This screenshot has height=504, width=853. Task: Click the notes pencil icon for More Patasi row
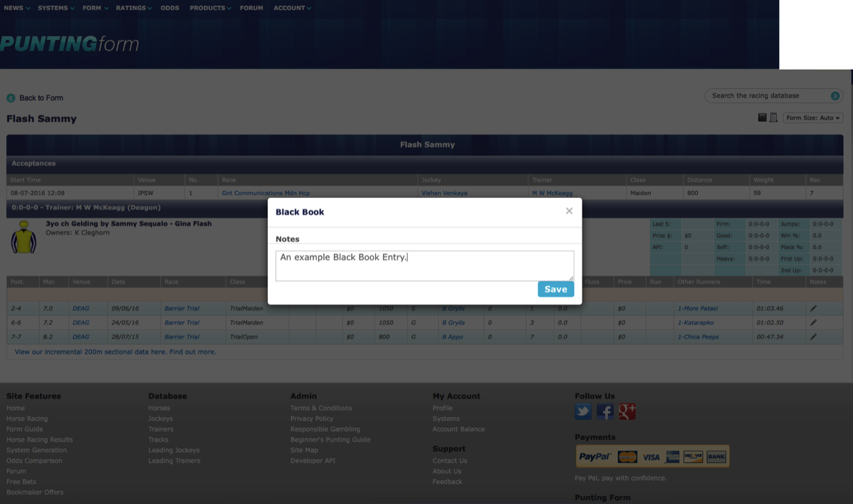coord(813,309)
